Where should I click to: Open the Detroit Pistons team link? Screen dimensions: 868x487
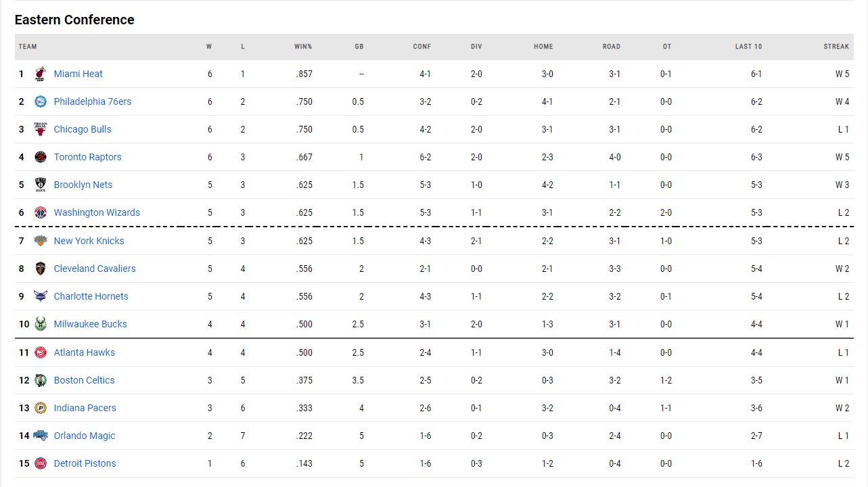[x=85, y=463]
